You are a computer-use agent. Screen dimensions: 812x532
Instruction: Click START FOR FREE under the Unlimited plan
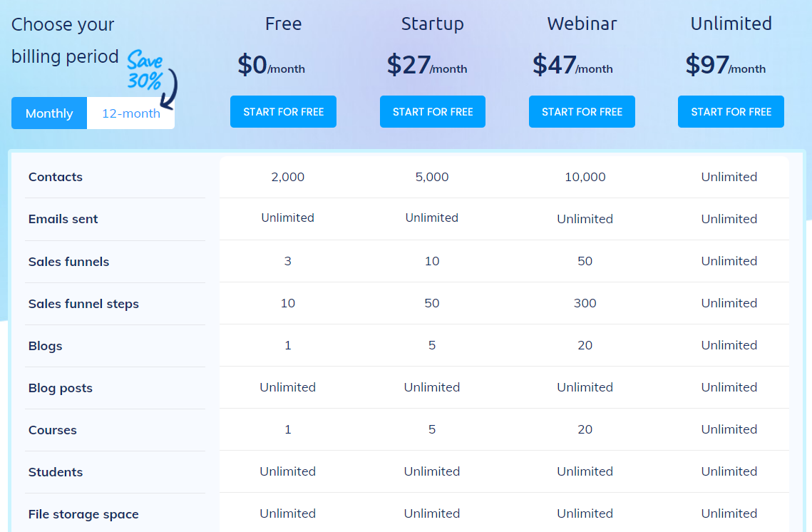pyautogui.click(x=731, y=111)
